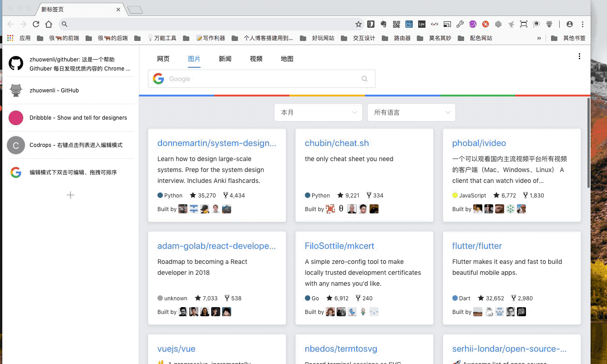Click the first contributor avatar on cheat.sh card
The image size is (607, 364).
point(330,209)
